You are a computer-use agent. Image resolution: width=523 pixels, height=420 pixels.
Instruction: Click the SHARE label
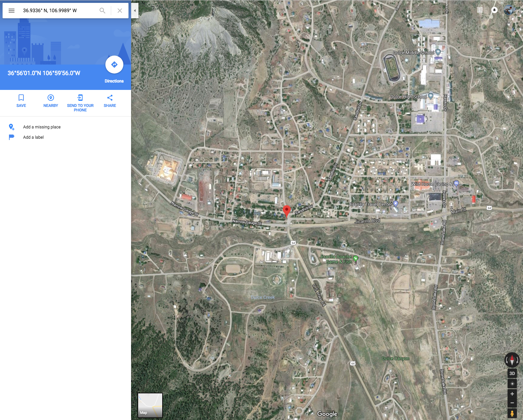[110, 106]
